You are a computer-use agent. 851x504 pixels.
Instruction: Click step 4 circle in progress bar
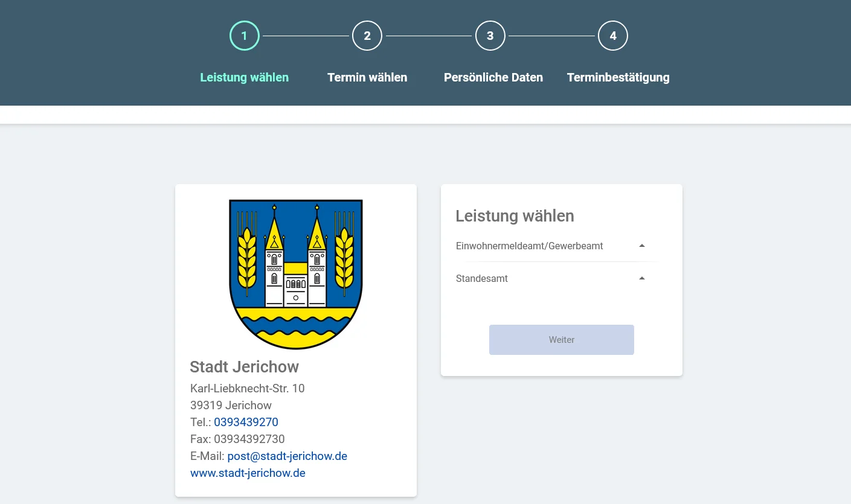(x=613, y=36)
